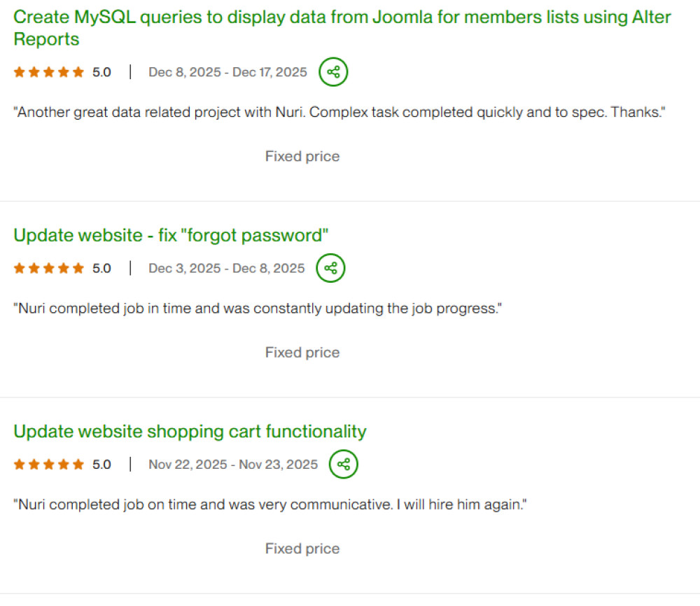The height and width of the screenshot is (606, 700).
Task: Click the 5.0 score on the shopping cart job
Action: [x=101, y=464]
